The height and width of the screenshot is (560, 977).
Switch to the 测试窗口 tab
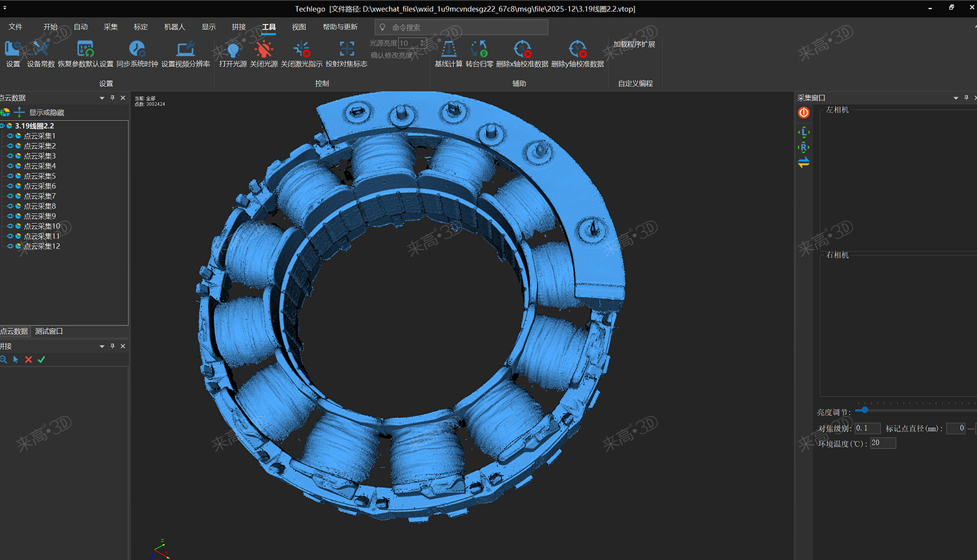click(49, 331)
